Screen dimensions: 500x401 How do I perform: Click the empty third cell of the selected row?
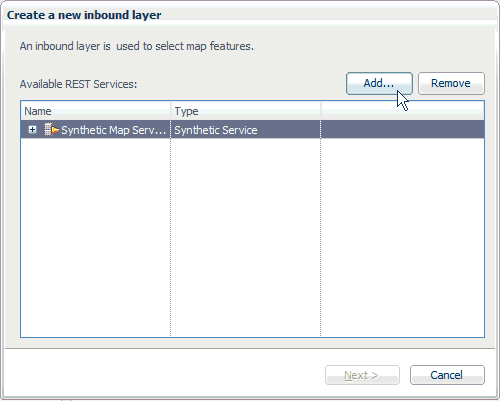click(x=402, y=130)
